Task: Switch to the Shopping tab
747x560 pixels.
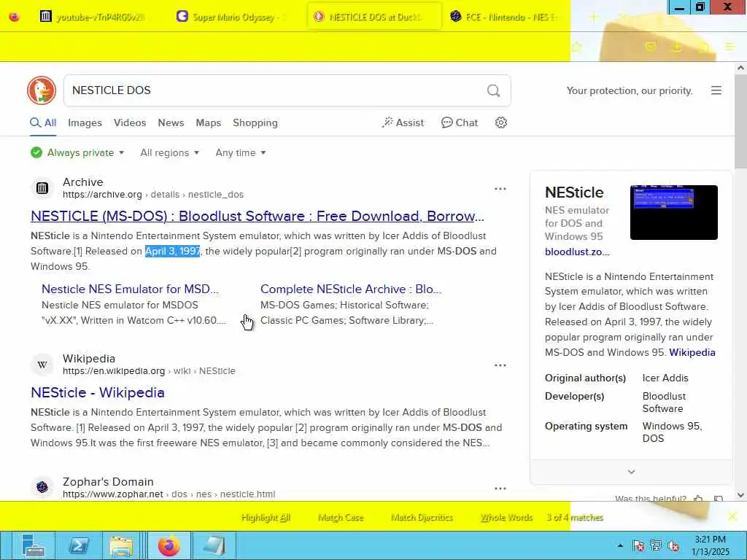Action: click(x=255, y=122)
